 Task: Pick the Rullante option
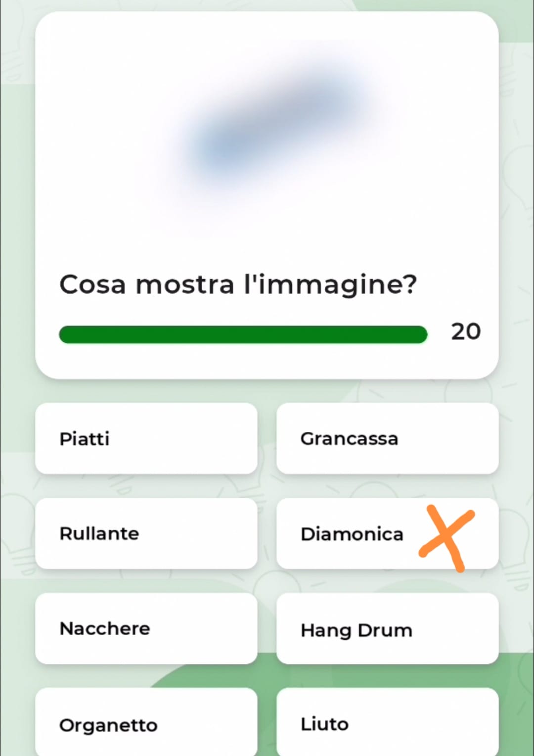tap(146, 533)
